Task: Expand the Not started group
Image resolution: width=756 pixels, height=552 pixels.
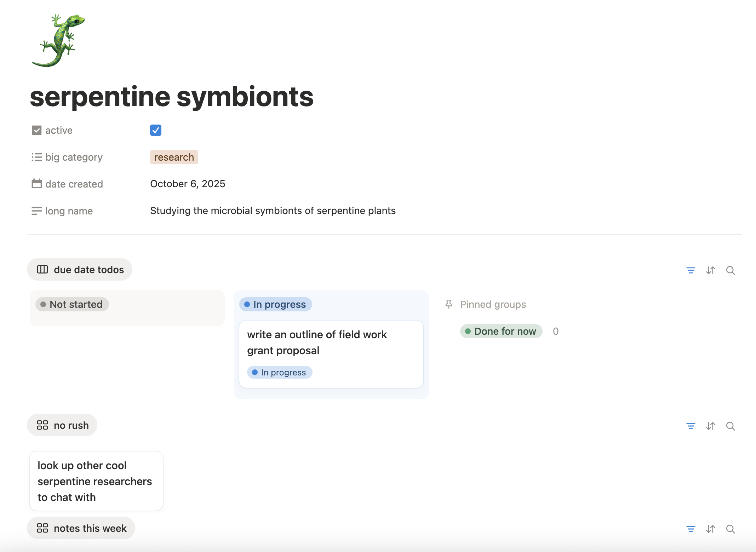Action: click(x=72, y=304)
